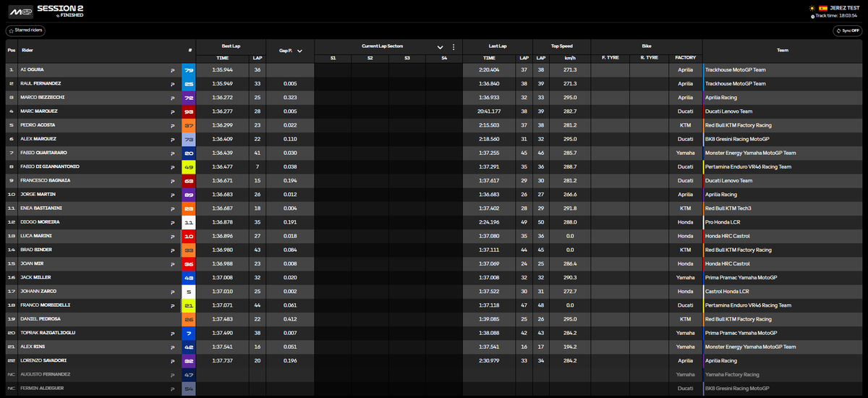The height and width of the screenshot is (398, 868).
Task: Click the S1 sector sub-header
Action: (333, 57)
